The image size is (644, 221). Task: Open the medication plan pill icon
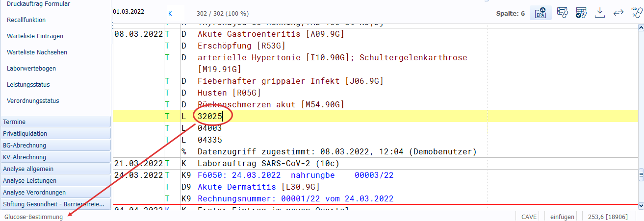click(563, 13)
